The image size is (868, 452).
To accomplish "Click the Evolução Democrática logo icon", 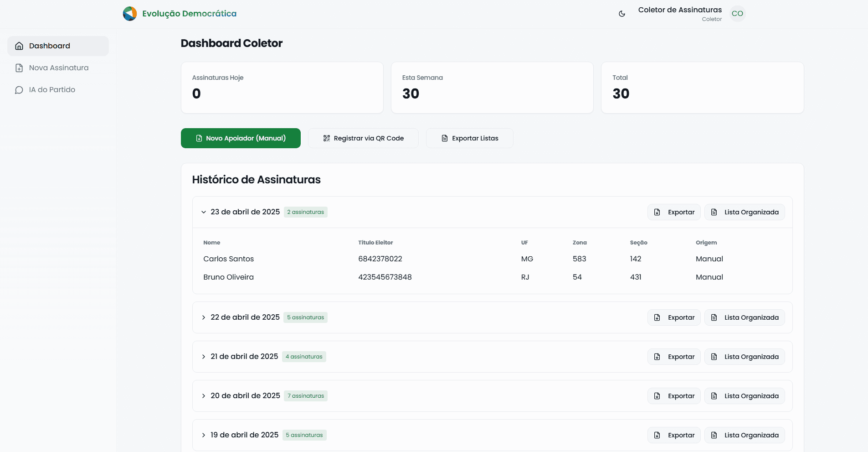I will [130, 14].
